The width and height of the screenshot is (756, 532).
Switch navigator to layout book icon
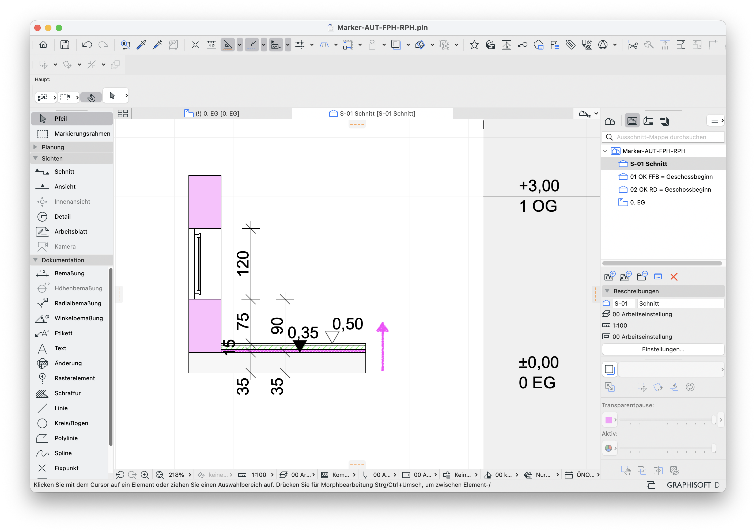click(648, 121)
